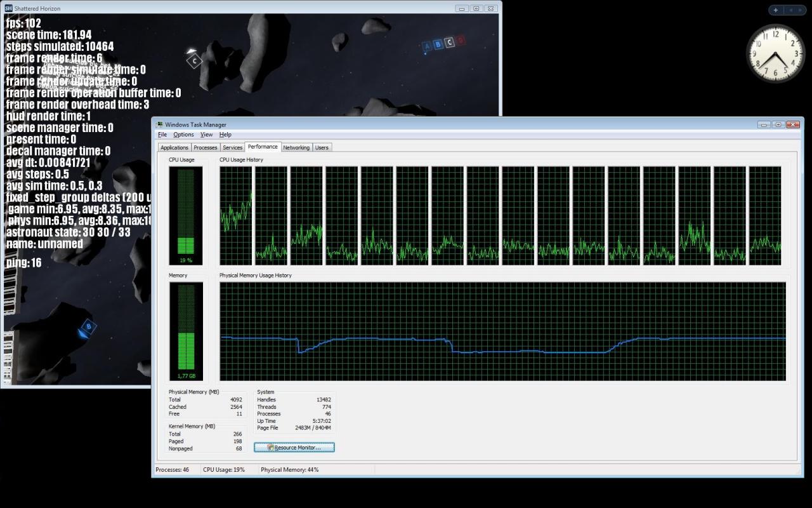Select the C waypoint marker beside the asteroid
Viewport: 812px width, 508px height.
tap(194, 61)
